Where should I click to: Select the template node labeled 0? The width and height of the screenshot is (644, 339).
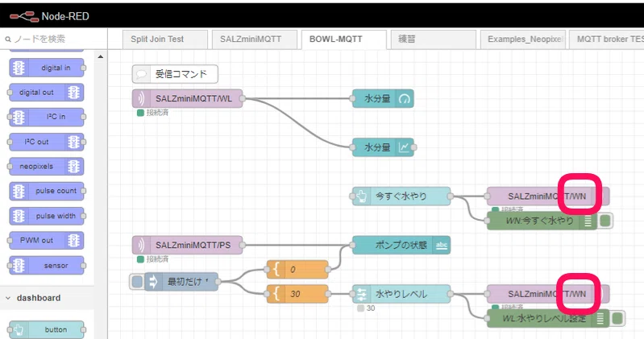click(297, 270)
